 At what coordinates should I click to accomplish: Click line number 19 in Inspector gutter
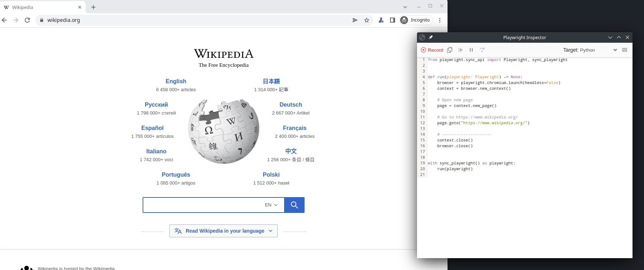click(x=422, y=163)
